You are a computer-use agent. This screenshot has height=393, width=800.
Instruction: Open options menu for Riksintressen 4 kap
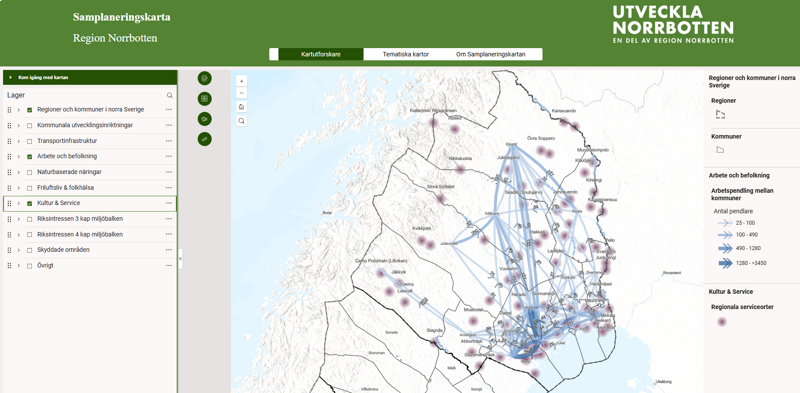click(169, 235)
